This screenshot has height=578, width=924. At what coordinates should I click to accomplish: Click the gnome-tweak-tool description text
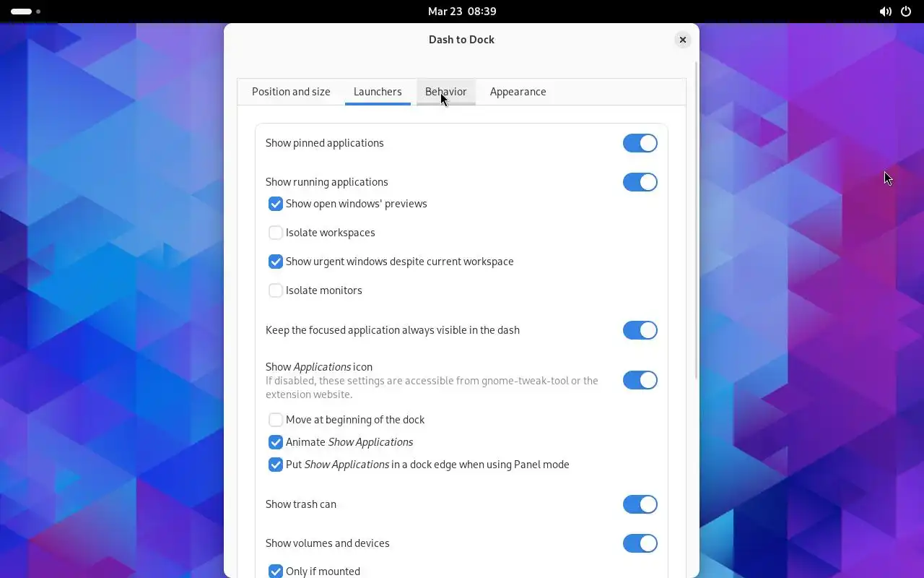(x=432, y=387)
